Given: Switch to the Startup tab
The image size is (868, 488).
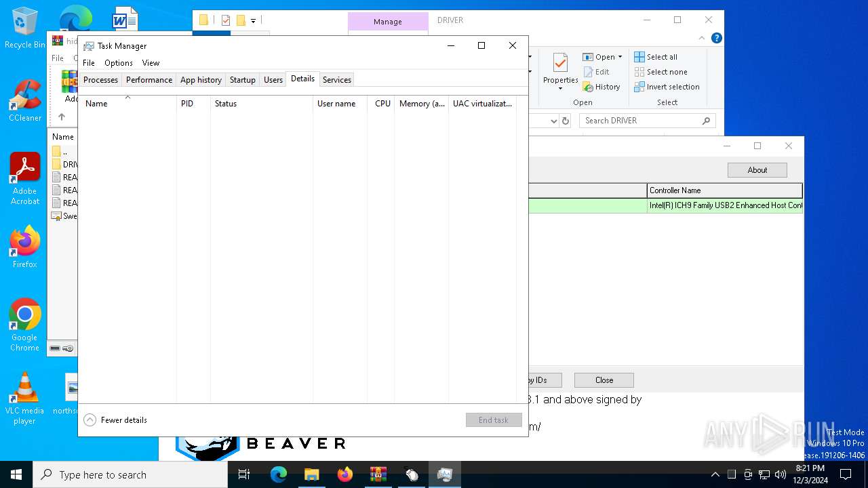Looking at the screenshot, I should [242, 80].
